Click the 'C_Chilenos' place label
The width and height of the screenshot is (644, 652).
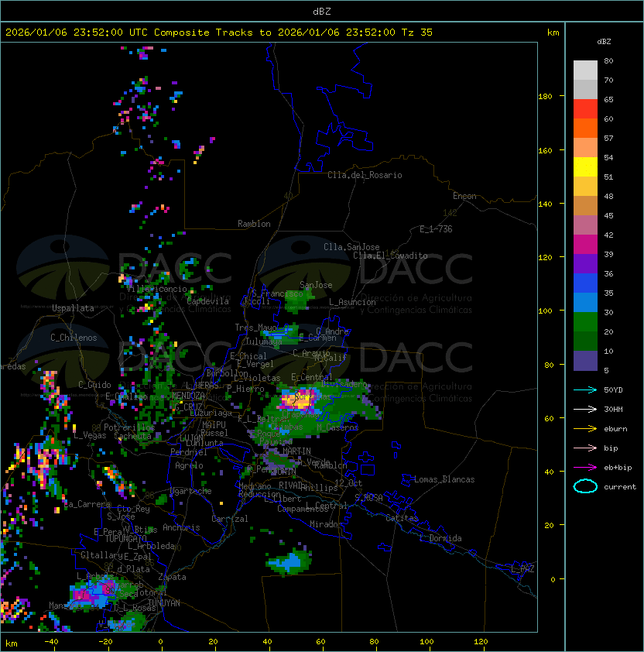pyautogui.click(x=74, y=338)
